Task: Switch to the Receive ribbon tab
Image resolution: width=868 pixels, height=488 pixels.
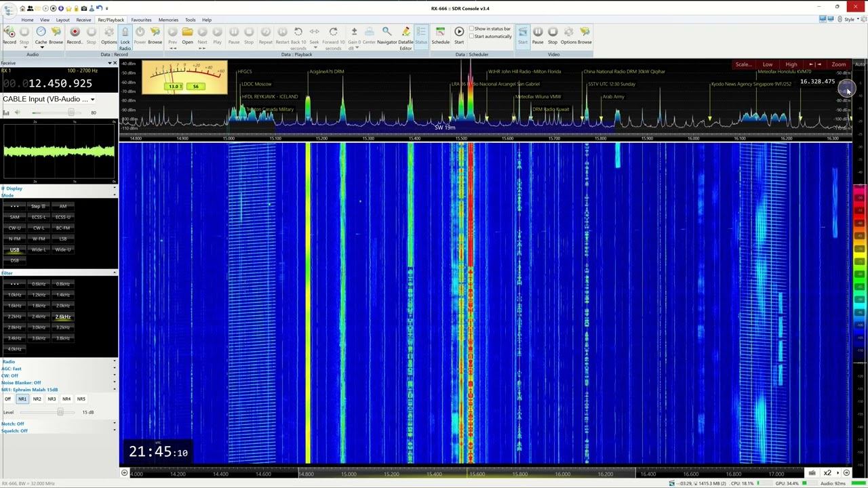Action: coord(83,20)
